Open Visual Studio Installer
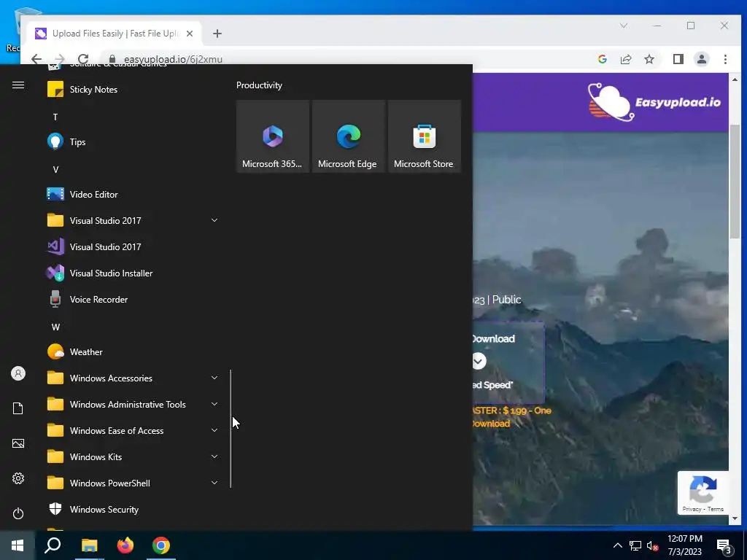The width and height of the screenshot is (747, 560). [x=133, y=273]
